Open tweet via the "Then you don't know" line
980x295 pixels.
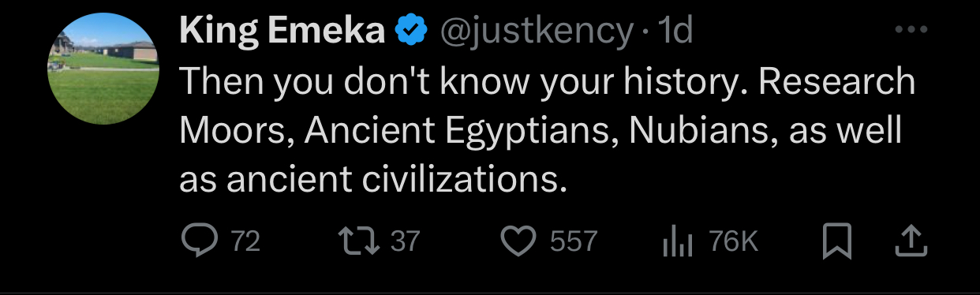point(547,83)
